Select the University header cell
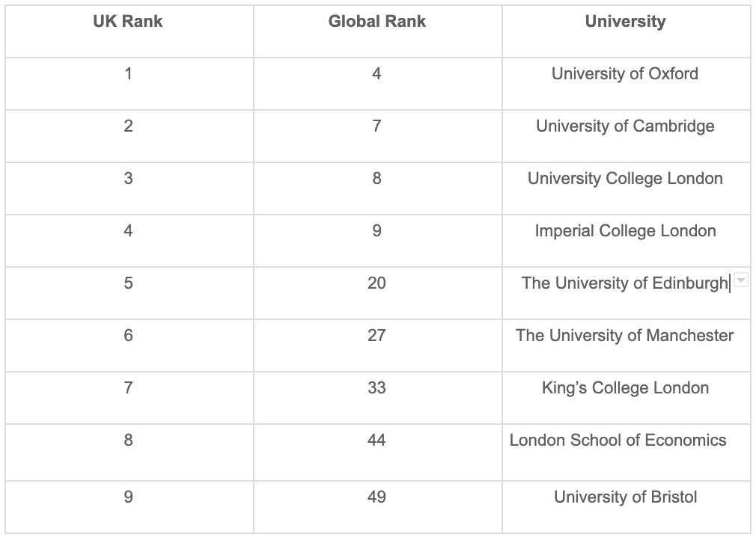Viewport: 756px width, 537px height. pos(626,32)
